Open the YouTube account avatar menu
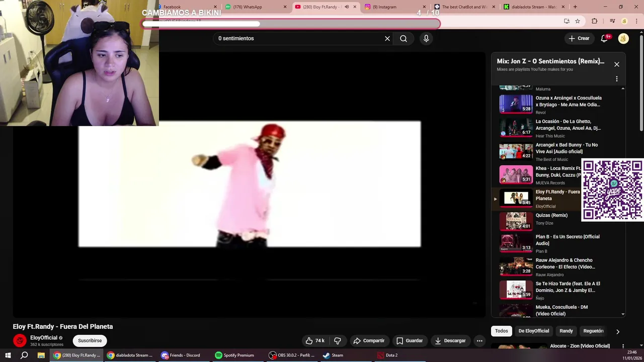 pos(623,38)
